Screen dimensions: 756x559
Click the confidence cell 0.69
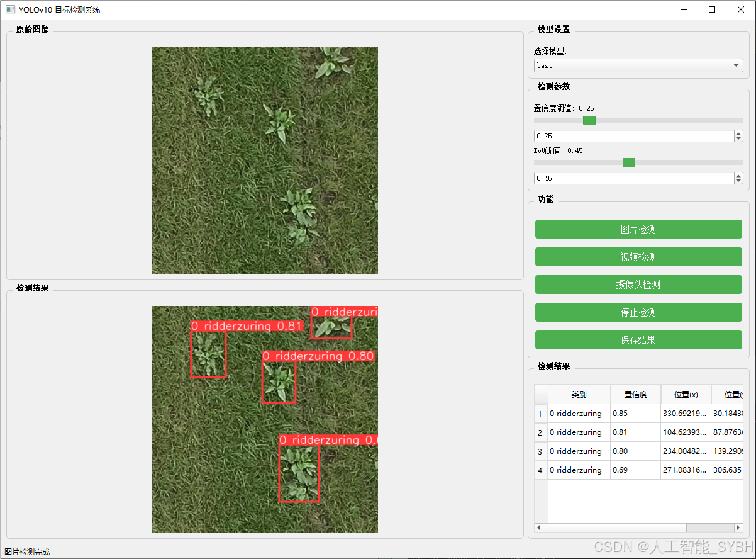pyautogui.click(x=635, y=470)
